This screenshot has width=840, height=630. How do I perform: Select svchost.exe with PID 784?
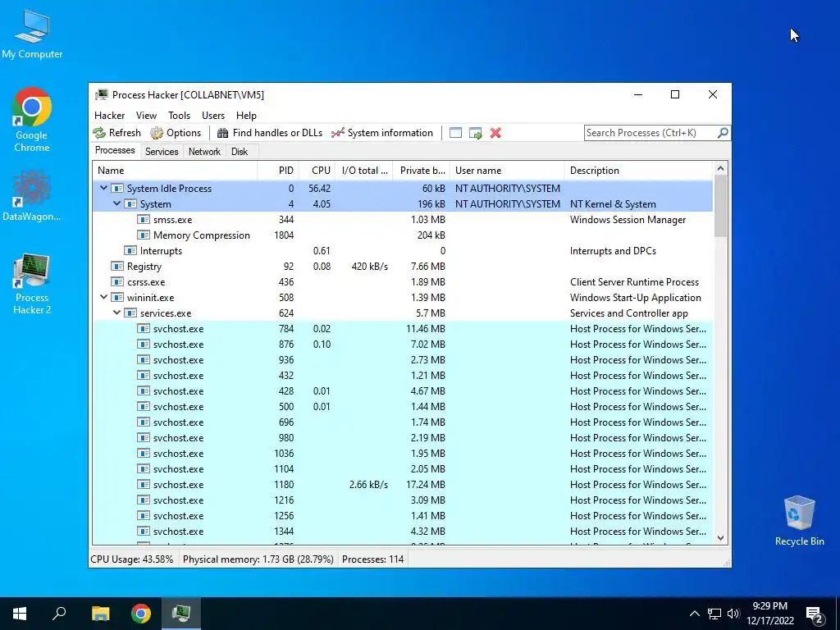(x=403, y=328)
